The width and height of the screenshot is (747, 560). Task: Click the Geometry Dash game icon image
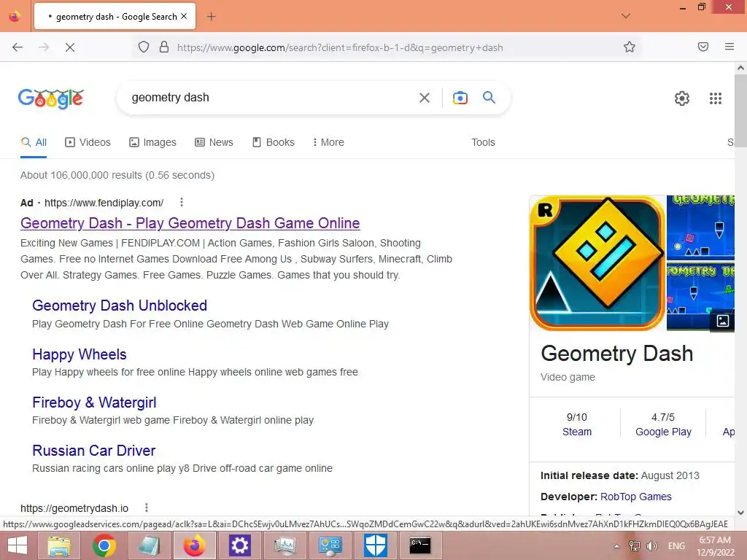[x=597, y=262]
